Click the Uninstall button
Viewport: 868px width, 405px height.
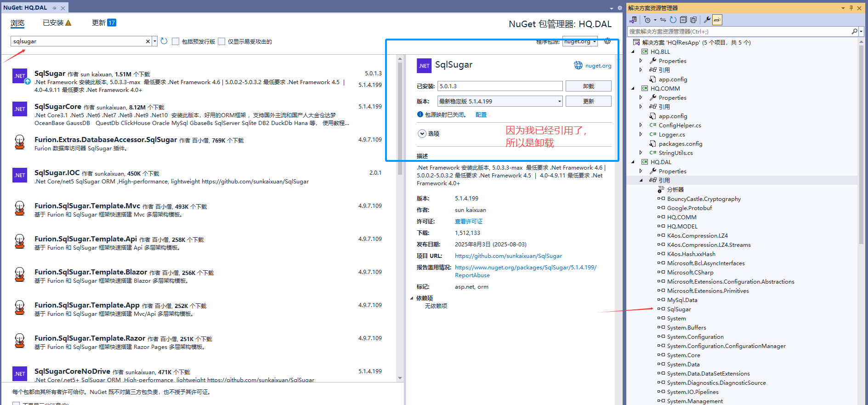click(x=588, y=86)
